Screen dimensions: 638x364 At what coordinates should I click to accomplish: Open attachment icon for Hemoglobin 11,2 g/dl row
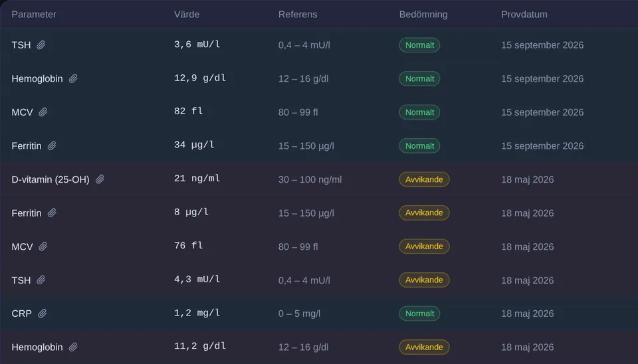(73, 347)
